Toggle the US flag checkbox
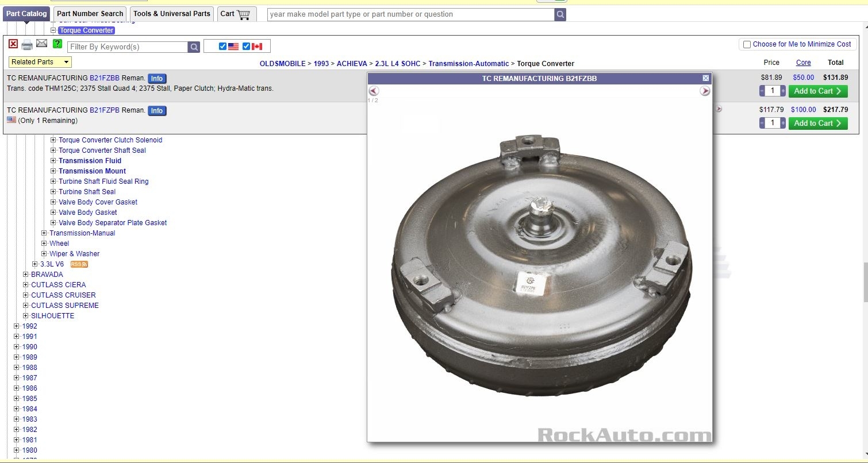The height and width of the screenshot is (463, 868). (223, 47)
